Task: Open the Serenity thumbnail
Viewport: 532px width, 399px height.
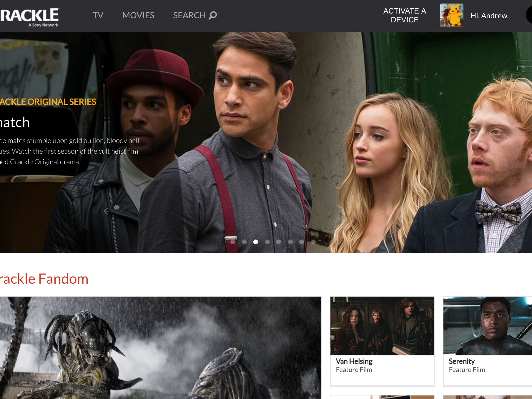Action: click(488, 326)
